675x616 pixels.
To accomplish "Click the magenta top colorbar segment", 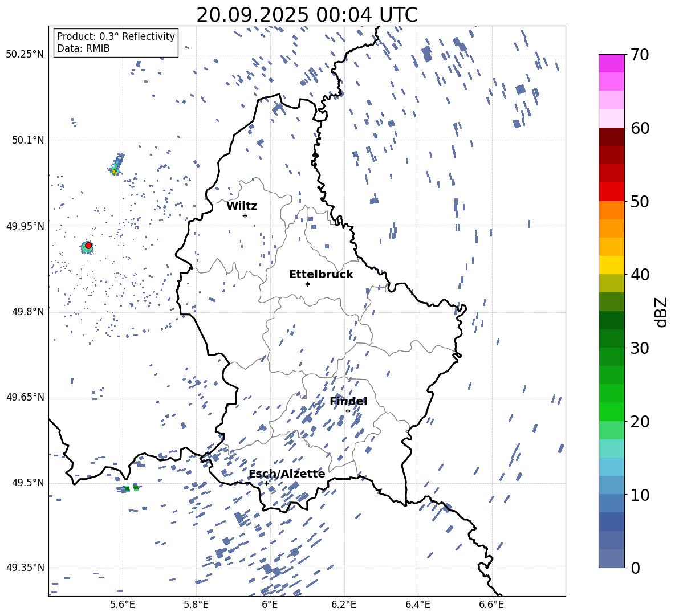I will tap(611, 64).
